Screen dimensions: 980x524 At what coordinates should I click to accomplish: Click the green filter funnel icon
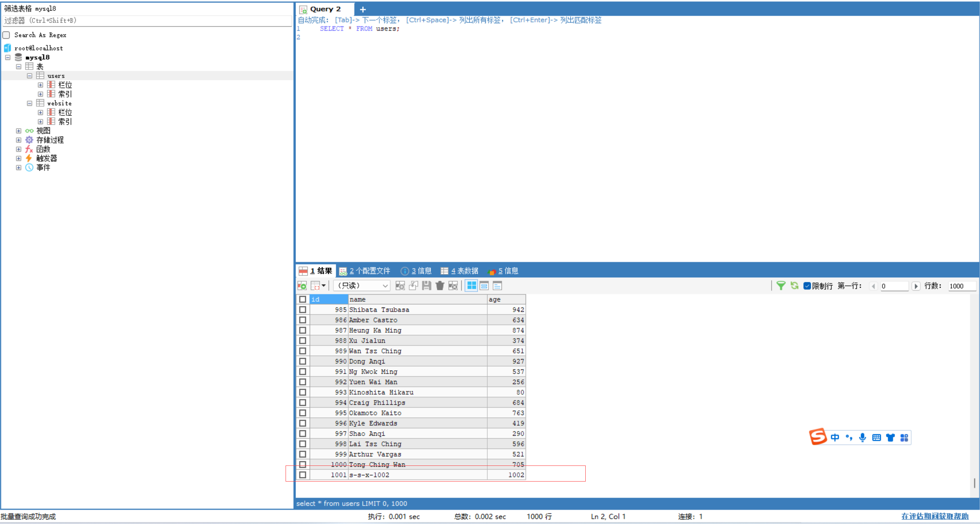[781, 286]
